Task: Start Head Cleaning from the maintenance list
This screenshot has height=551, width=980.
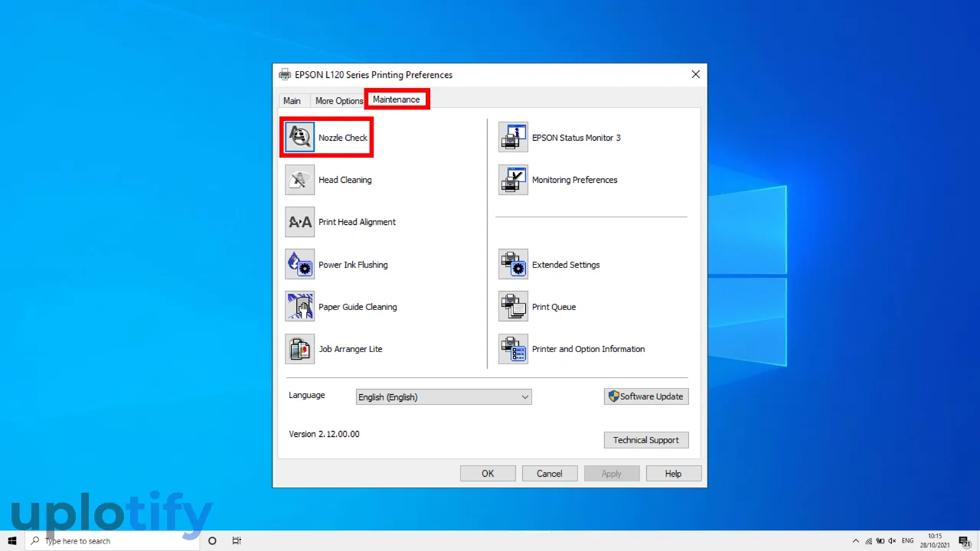Action: [300, 180]
